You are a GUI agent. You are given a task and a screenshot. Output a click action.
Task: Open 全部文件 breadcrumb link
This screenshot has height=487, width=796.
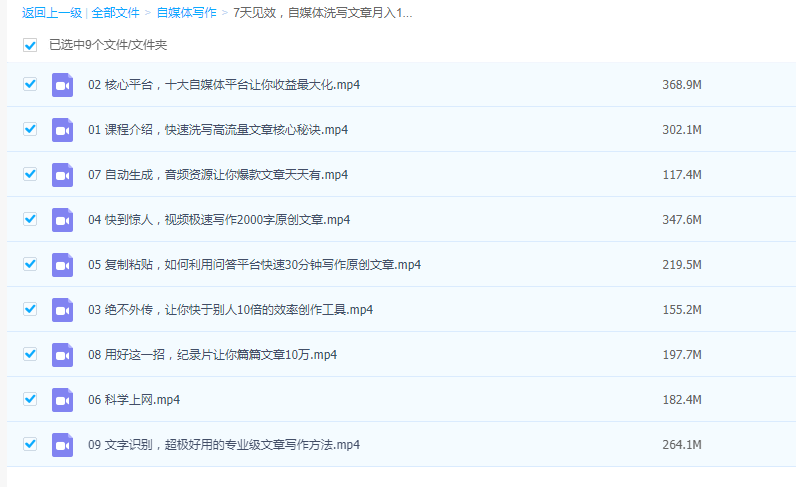[x=116, y=13]
